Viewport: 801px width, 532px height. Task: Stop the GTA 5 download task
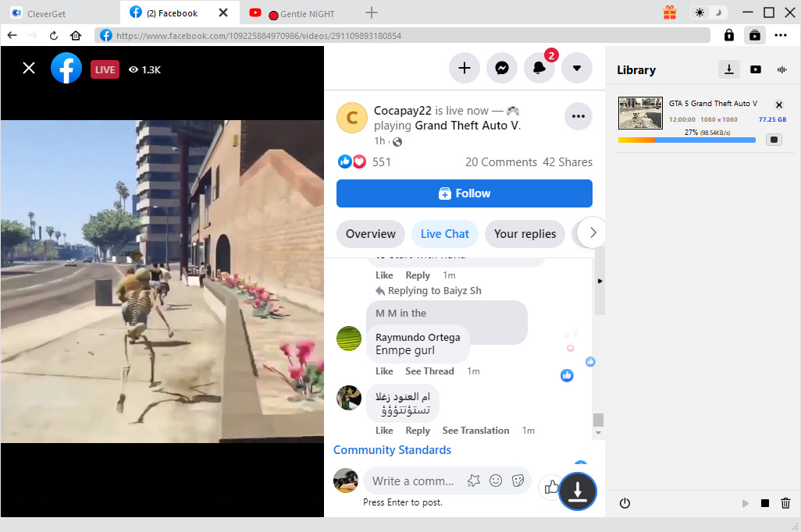point(774,140)
